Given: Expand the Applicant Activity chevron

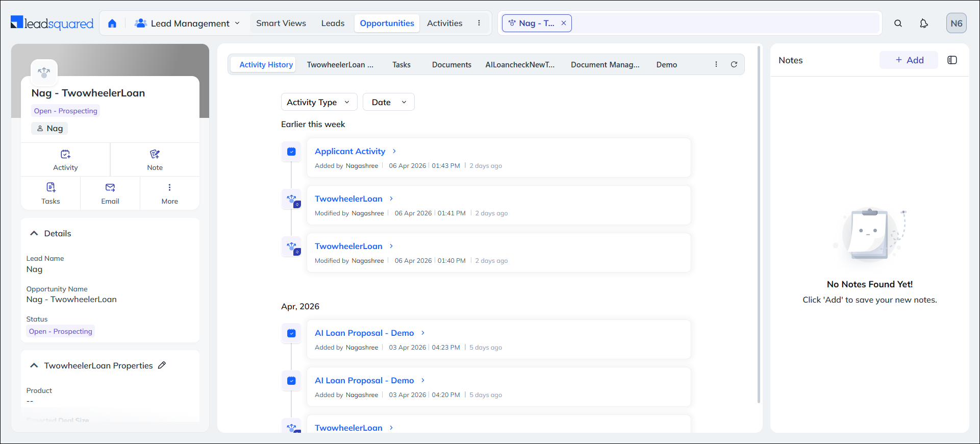Looking at the screenshot, I should click(394, 152).
